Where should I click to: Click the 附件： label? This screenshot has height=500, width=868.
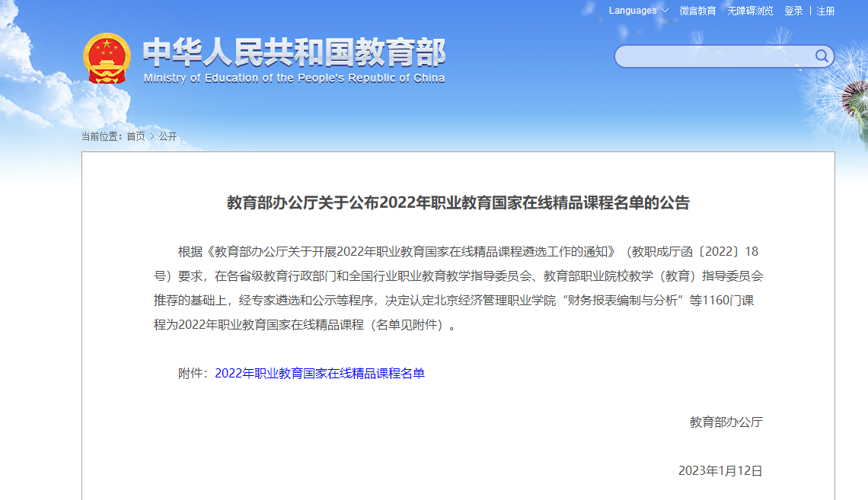click(x=193, y=374)
